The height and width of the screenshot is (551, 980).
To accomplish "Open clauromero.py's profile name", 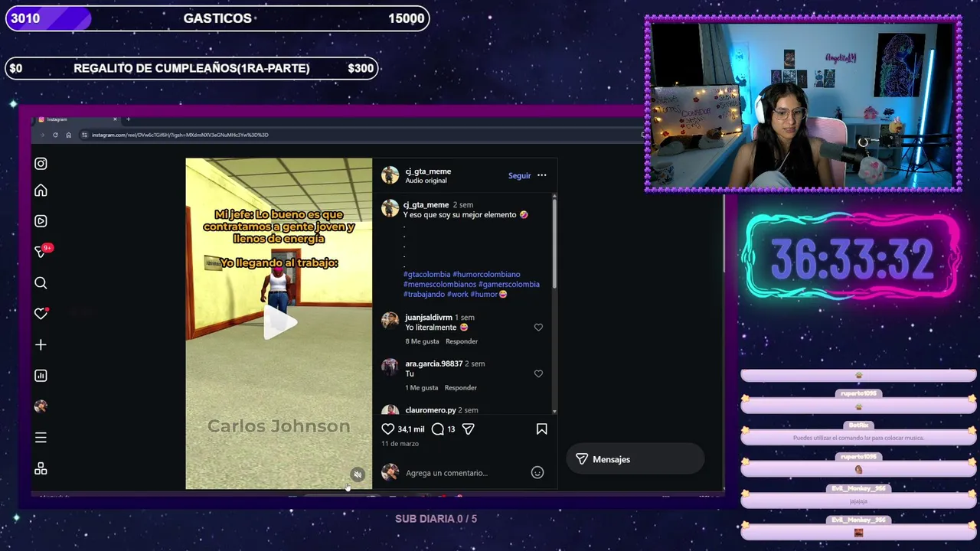I will pyautogui.click(x=430, y=410).
